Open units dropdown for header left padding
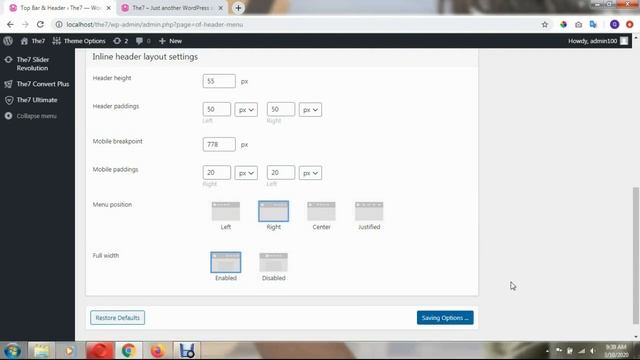640x360 pixels. click(246, 109)
